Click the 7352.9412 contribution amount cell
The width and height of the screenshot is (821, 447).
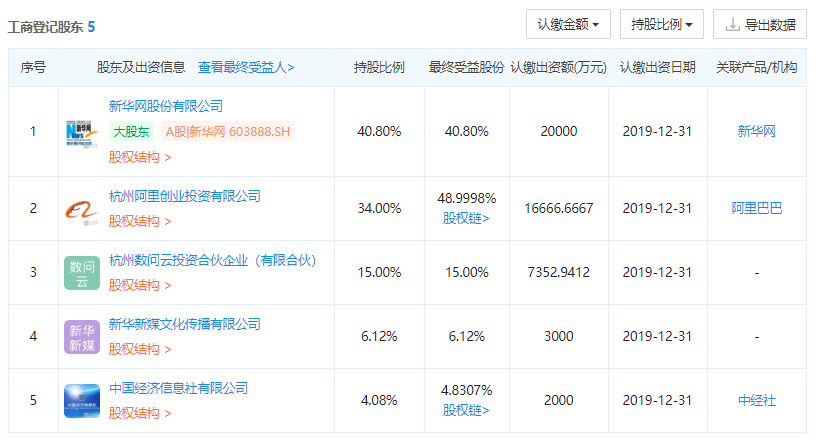pos(559,272)
